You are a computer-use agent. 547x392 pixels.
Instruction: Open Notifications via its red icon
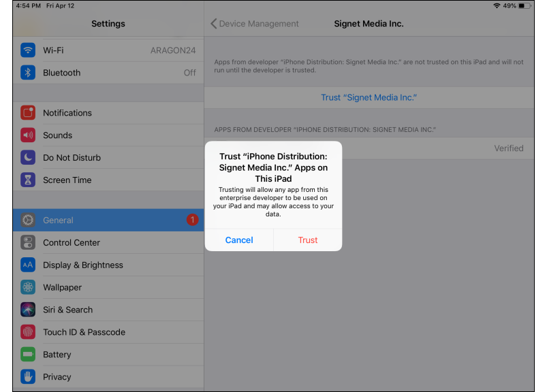pyautogui.click(x=28, y=113)
